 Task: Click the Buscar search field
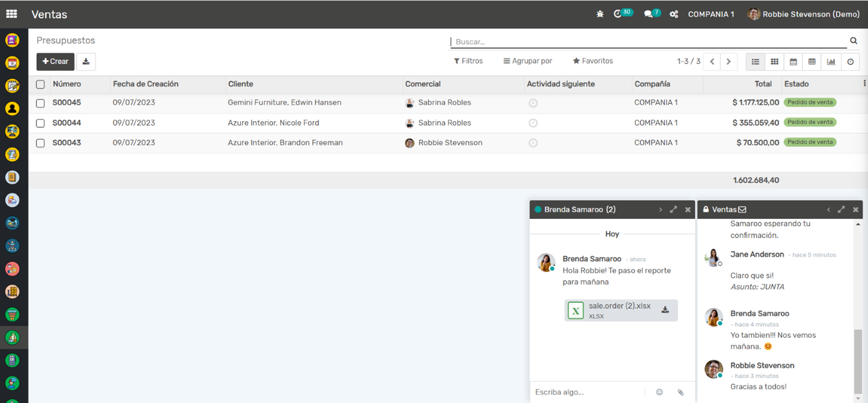pyautogui.click(x=648, y=42)
